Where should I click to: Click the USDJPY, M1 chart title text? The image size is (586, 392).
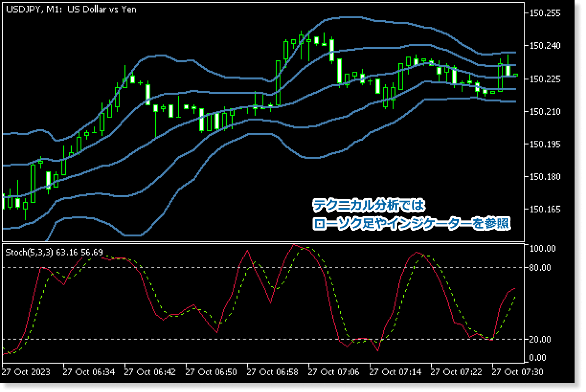[71, 10]
